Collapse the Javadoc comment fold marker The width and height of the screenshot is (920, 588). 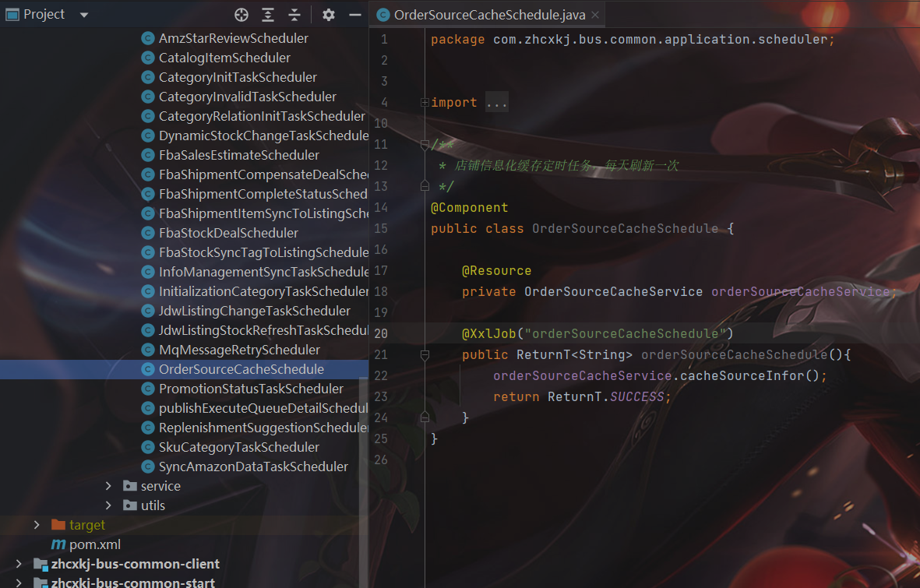425,144
